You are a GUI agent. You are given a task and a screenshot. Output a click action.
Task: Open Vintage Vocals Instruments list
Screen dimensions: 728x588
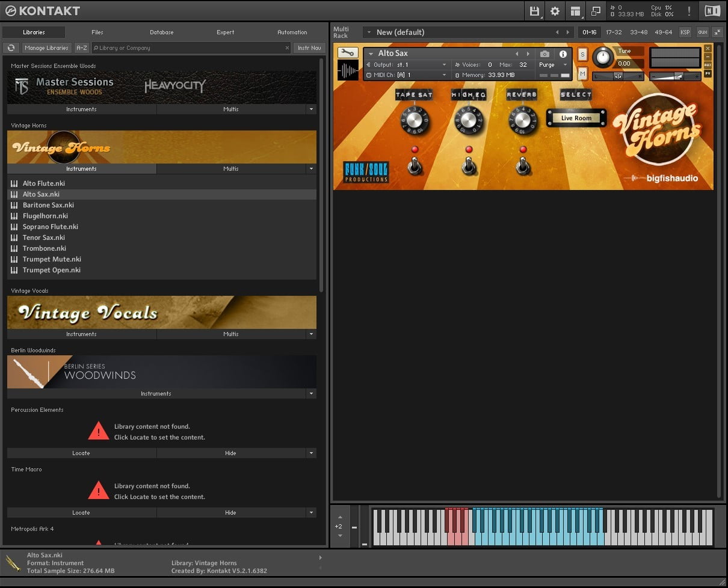click(81, 334)
